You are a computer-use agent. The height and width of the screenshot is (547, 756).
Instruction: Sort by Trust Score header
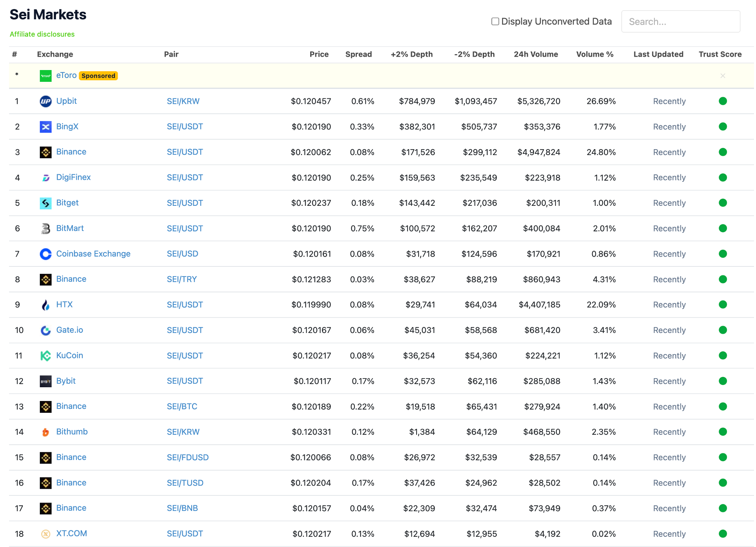720,54
